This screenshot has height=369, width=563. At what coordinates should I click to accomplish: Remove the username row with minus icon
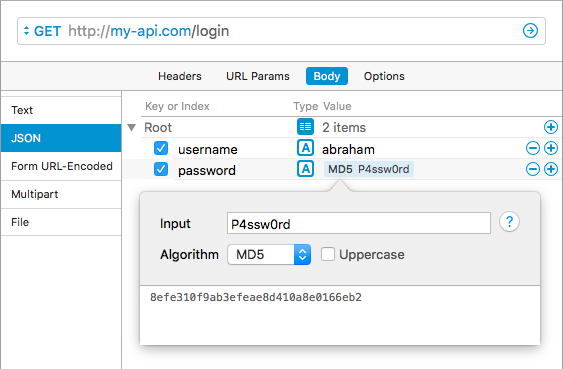[x=533, y=148]
